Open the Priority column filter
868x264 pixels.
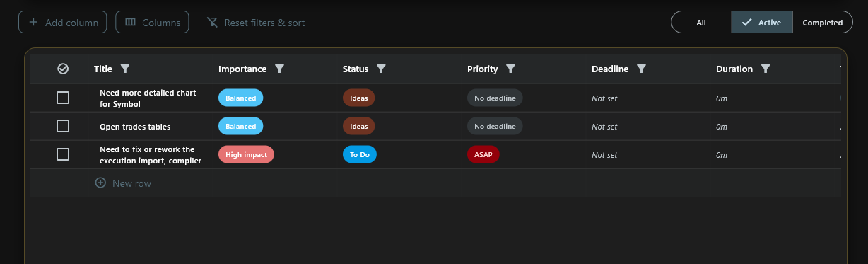pyautogui.click(x=510, y=69)
